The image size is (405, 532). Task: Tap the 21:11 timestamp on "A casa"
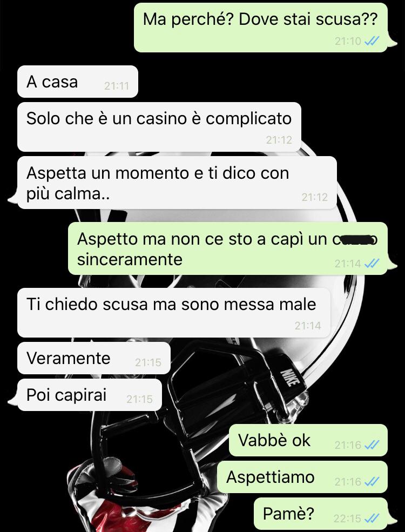pyautogui.click(x=117, y=86)
